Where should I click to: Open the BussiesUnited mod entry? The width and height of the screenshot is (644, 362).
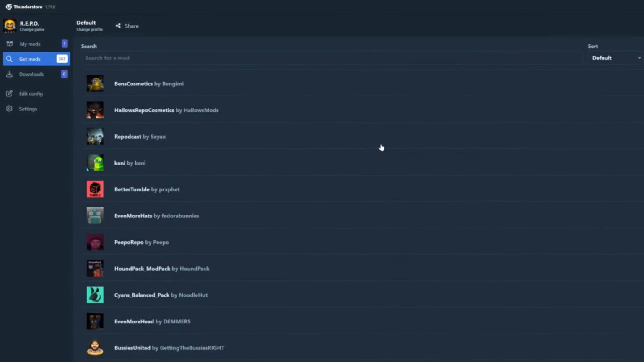169,348
